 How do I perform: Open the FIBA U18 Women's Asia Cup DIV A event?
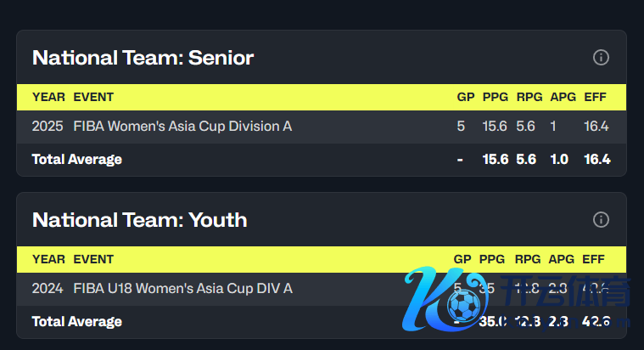182,288
